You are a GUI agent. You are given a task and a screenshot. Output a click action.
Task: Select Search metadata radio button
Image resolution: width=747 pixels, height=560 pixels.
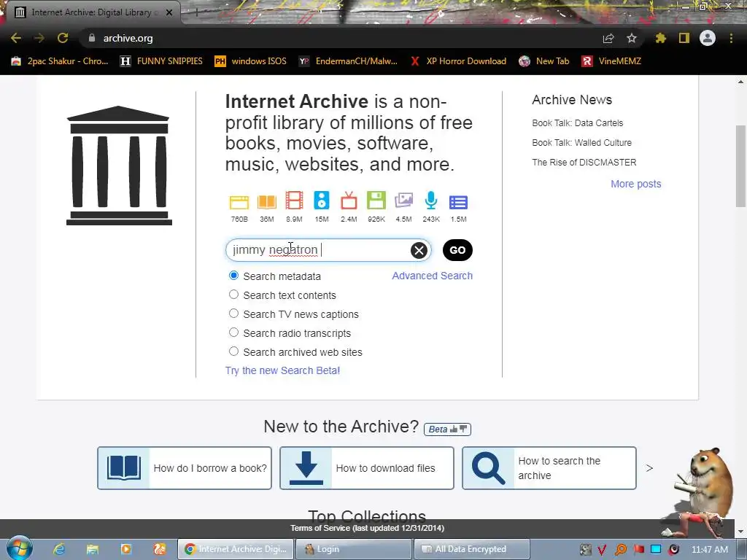point(233,276)
